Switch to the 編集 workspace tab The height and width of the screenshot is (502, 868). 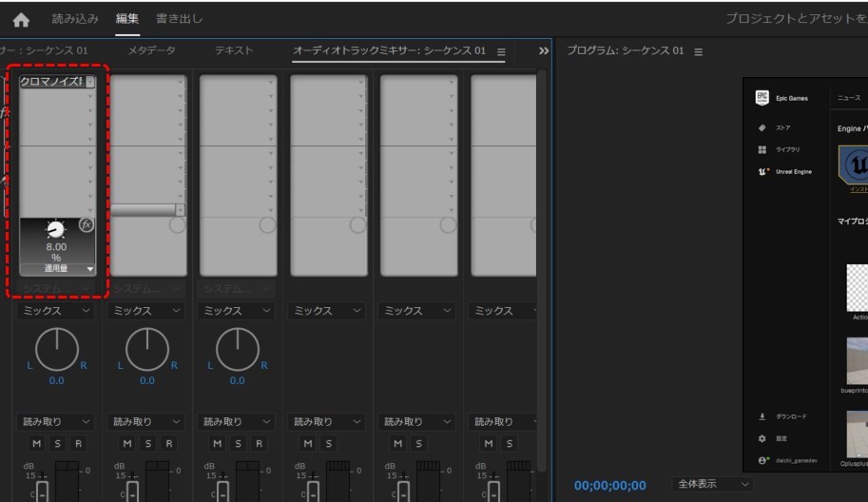(127, 18)
